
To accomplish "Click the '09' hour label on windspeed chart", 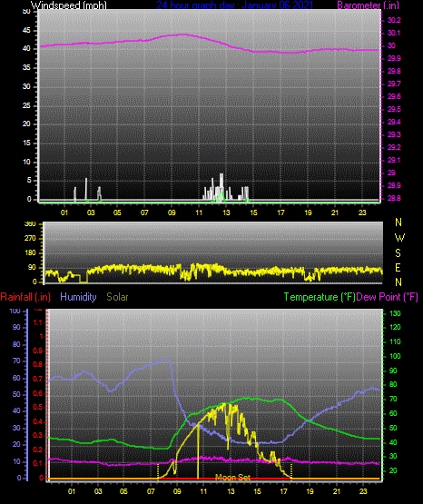I will click(172, 212).
